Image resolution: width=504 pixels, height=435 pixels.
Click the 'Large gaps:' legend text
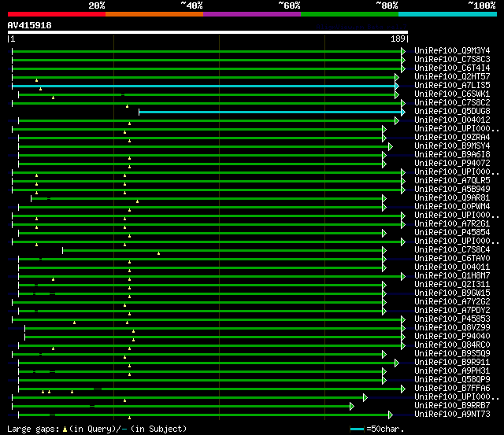[x=33, y=429]
